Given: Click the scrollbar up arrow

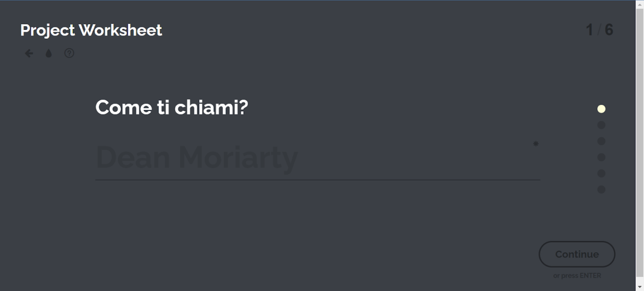Looking at the screenshot, I should coord(640,4).
